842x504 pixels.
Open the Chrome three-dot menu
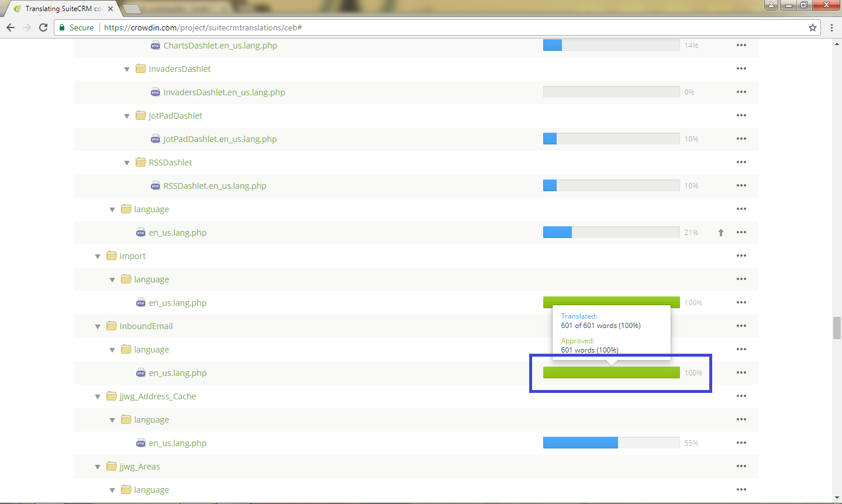(x=831, y=27)
